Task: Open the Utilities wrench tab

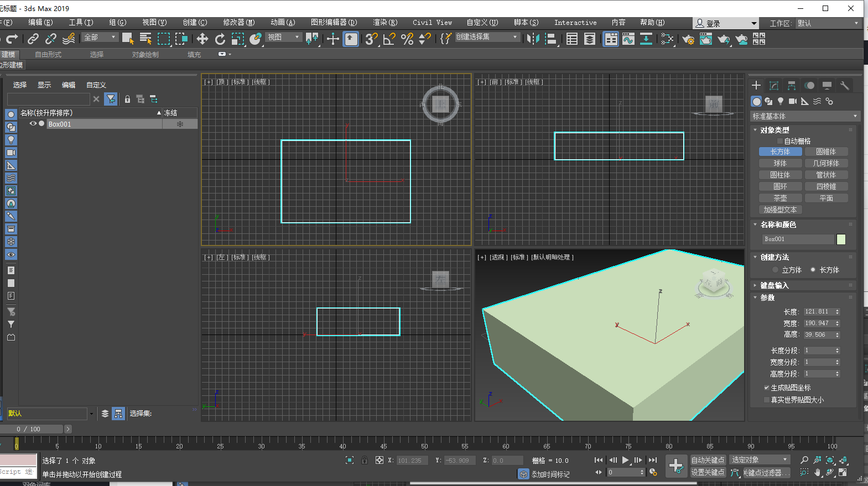Action: 845,85
